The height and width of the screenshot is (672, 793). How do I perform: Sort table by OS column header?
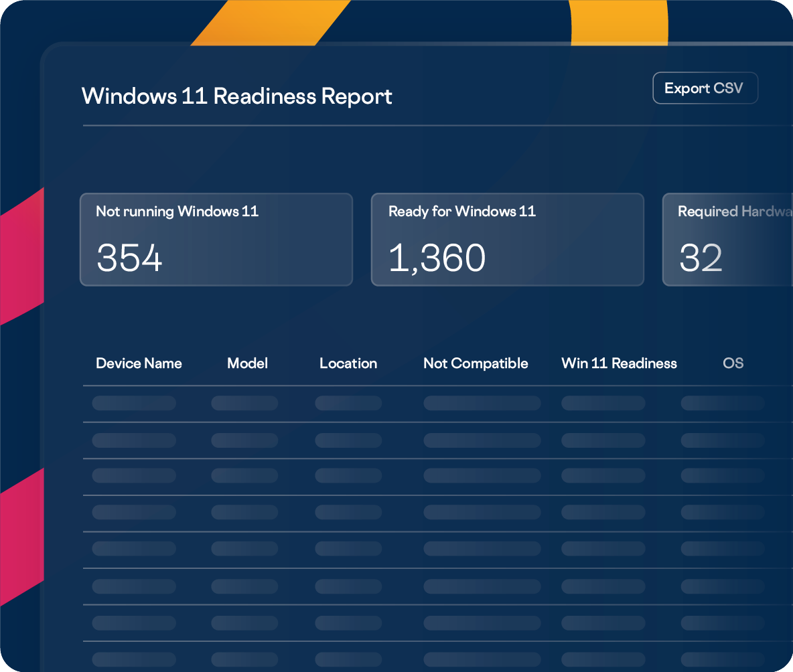[733, 363]
